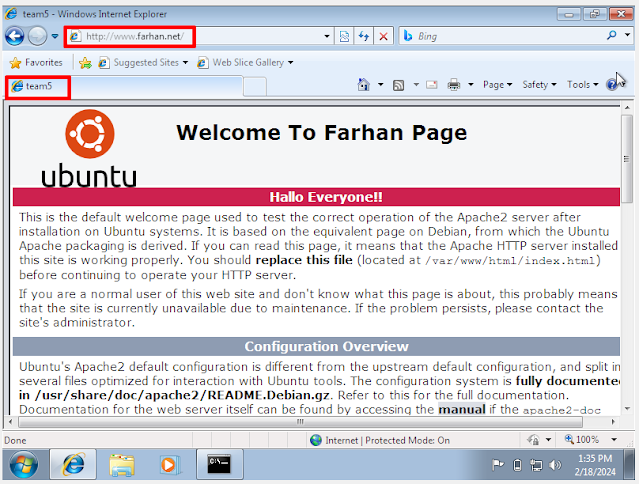This screenshot has height=484, width=639.
Task: Add page to Favorites bar icon
Action: click(85, 63)
